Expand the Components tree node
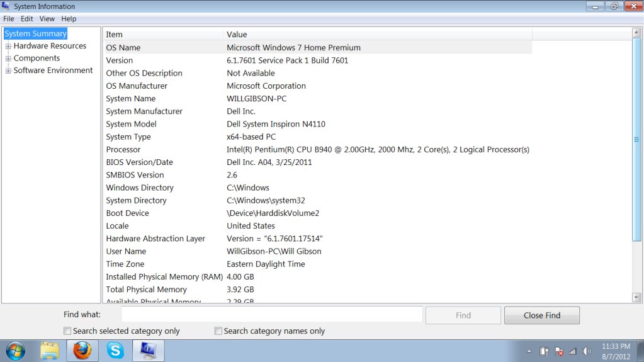 click(8, 59)
